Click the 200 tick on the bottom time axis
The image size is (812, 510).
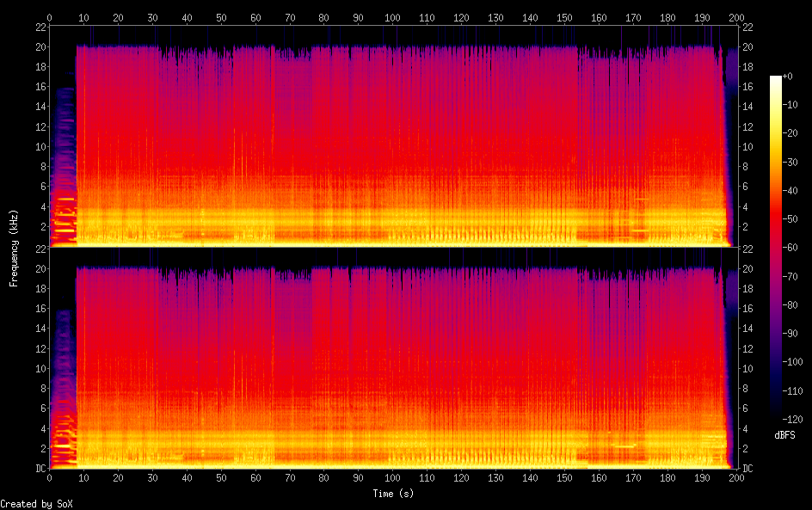tap(736, 477)
